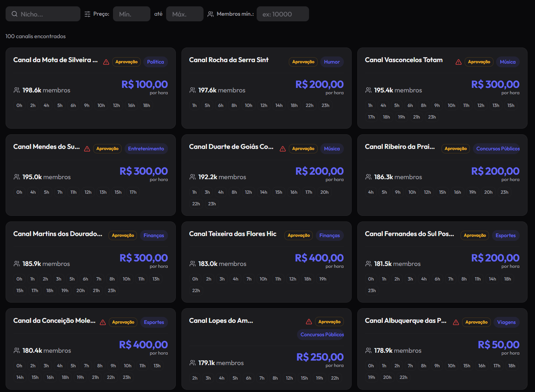Screen dimensions: 535x392
Task: Click the price filter sliders icon
Action: pos(88,14)
